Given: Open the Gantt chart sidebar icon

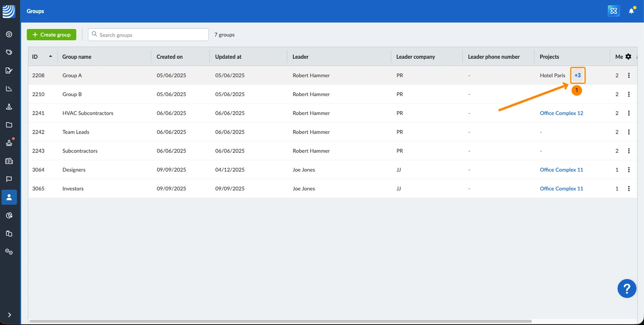Looking at the screenshot, I should [9, 88].
